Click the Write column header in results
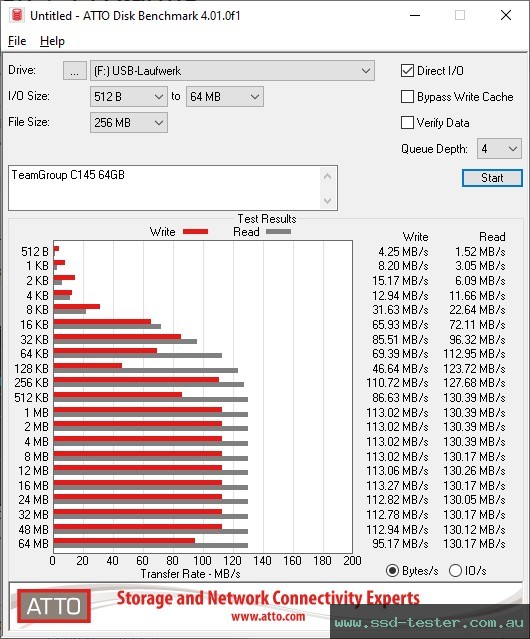Image resolution: width=530 pixels, height=639 pixels. (416, 237)
